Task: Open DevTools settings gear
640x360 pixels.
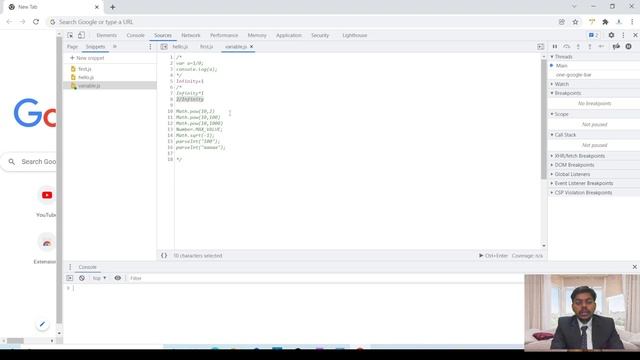Action: coord(611,36)
